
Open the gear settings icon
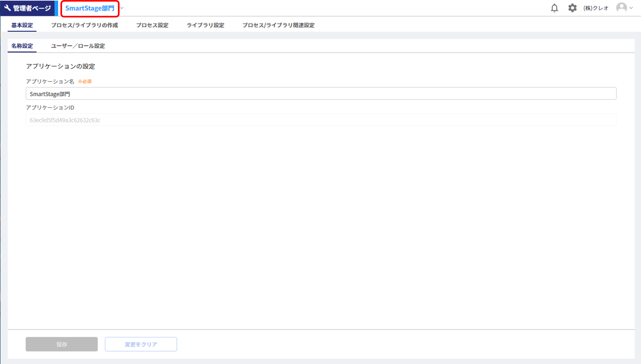click(572, 8)
